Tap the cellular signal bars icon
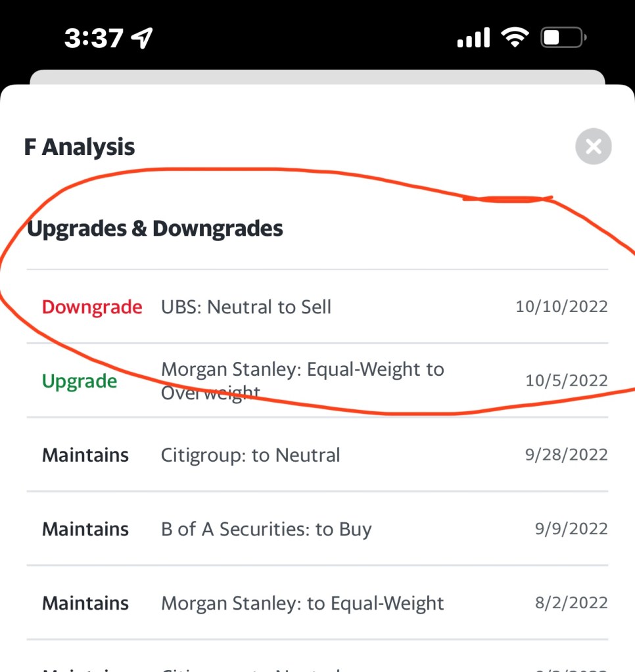The image size is (635, 672). (x=473, y=37)
